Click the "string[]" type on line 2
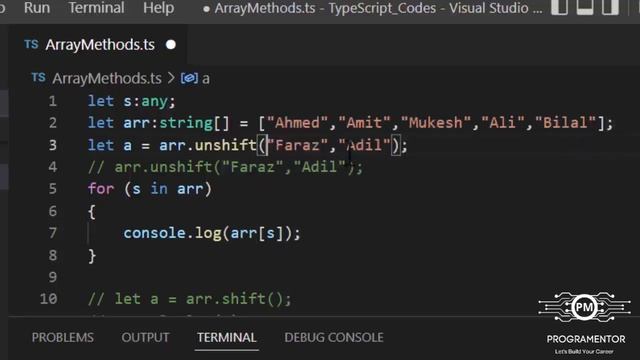This screenshot has height=360, width=640. (x=194, y=123)
